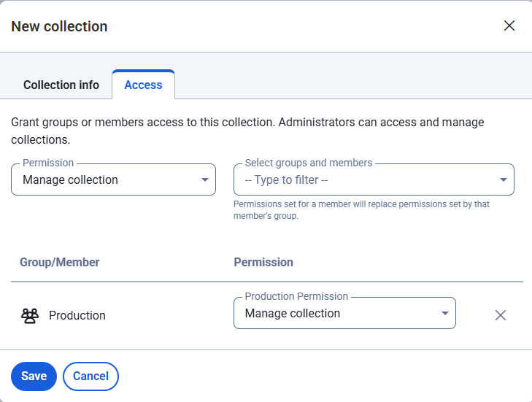Image resolution: width=532 pixels, height=402 pixels.
Task: Click the New collection dialog title
Action: click(x=60, y=26)
